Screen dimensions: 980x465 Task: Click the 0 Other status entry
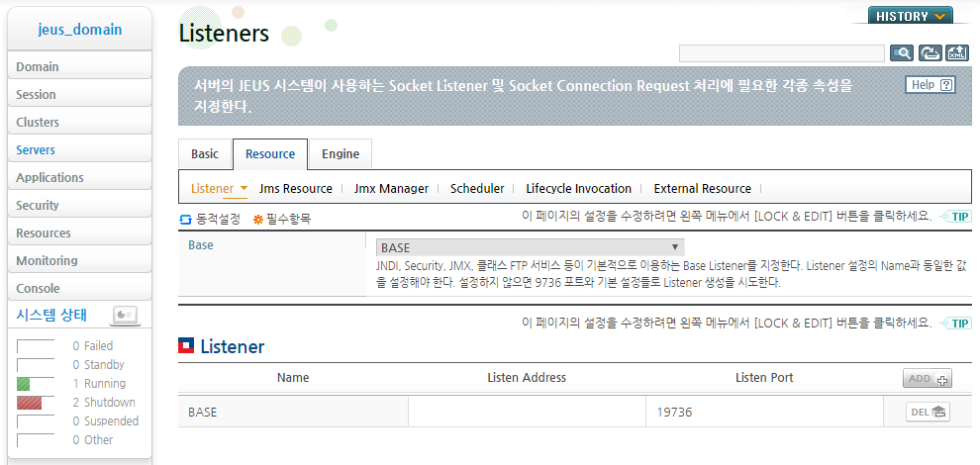(x=92, y=440)
